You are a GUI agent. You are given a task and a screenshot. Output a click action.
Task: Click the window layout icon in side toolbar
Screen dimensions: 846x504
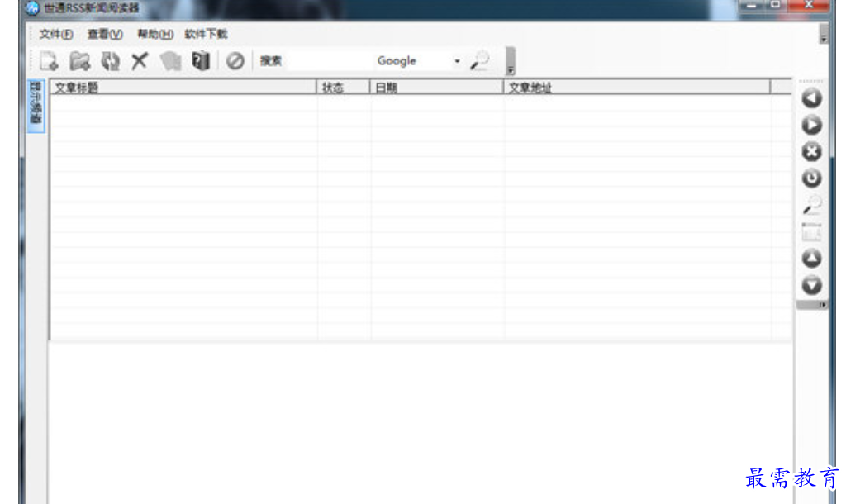[x=811, y=231]
